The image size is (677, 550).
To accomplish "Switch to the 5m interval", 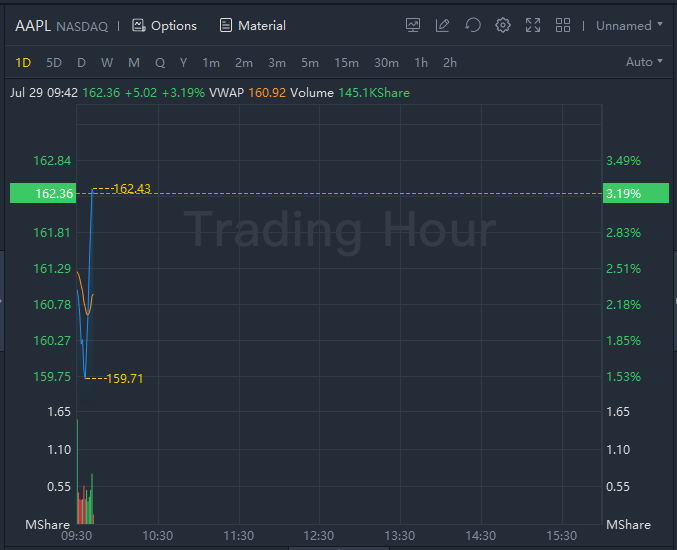I will click(x=310, y=63).
